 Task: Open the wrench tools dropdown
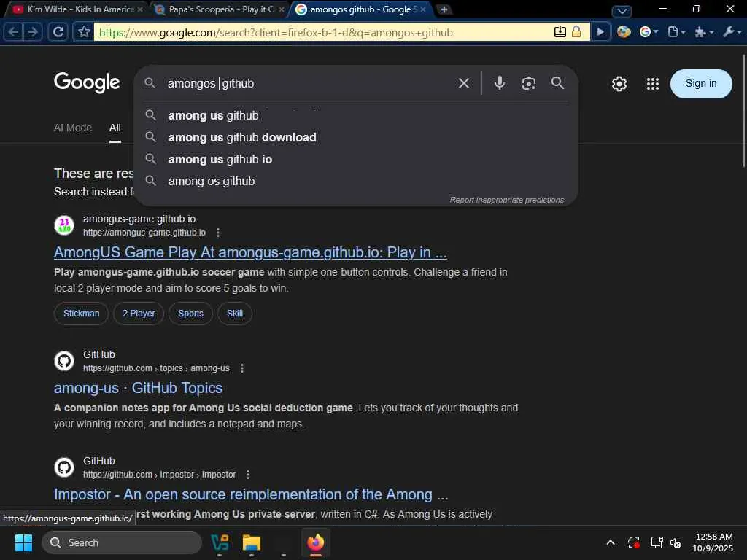point(732,32)
